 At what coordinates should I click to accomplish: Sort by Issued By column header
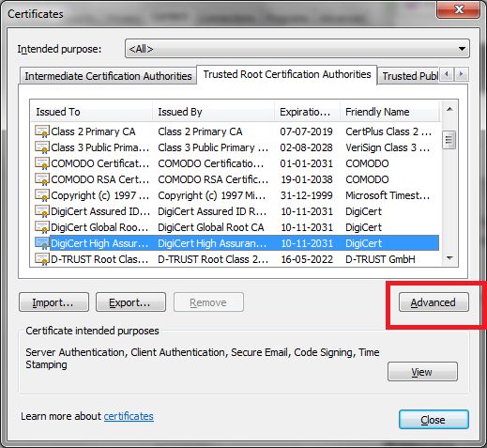pyautogui.click(x=213, y=112)
